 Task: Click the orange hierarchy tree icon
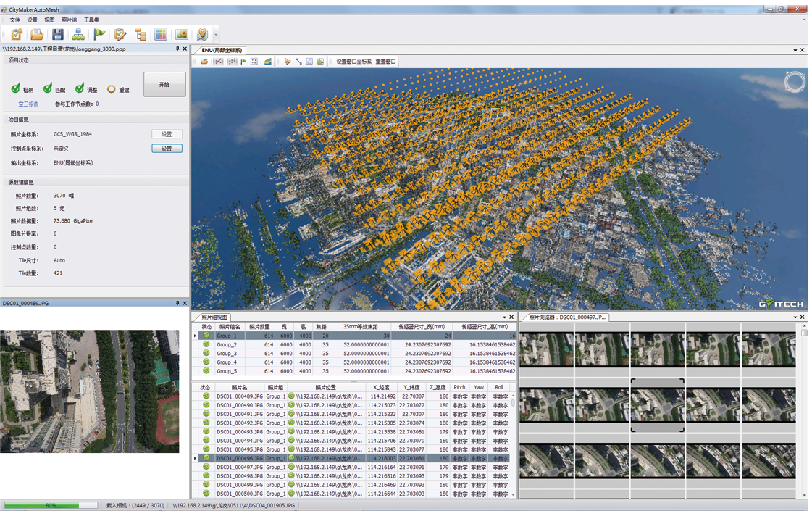[141, 34]
